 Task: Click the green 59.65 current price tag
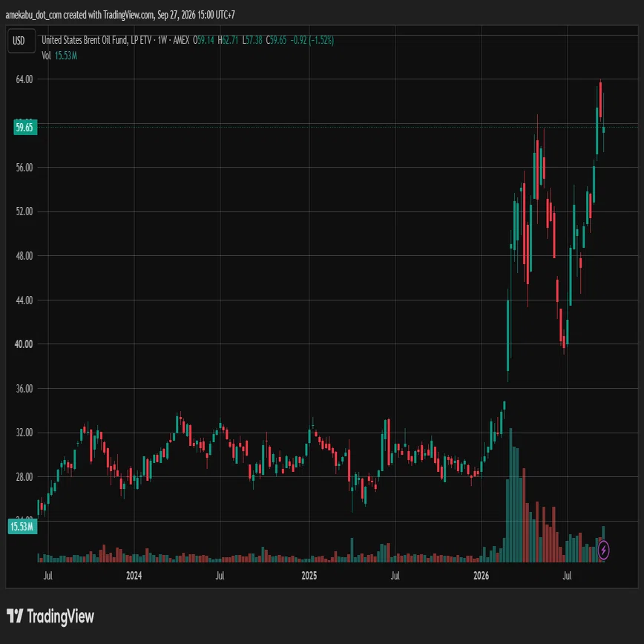coord(25,128)
